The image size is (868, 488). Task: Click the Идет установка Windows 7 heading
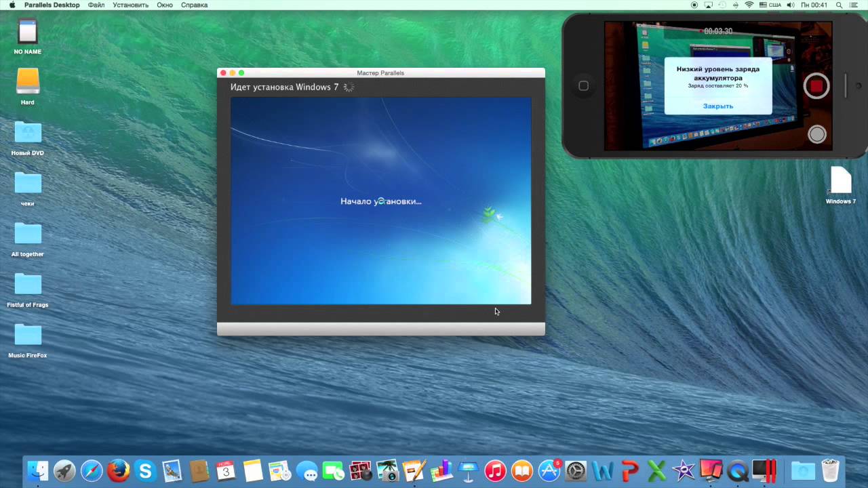284,87
